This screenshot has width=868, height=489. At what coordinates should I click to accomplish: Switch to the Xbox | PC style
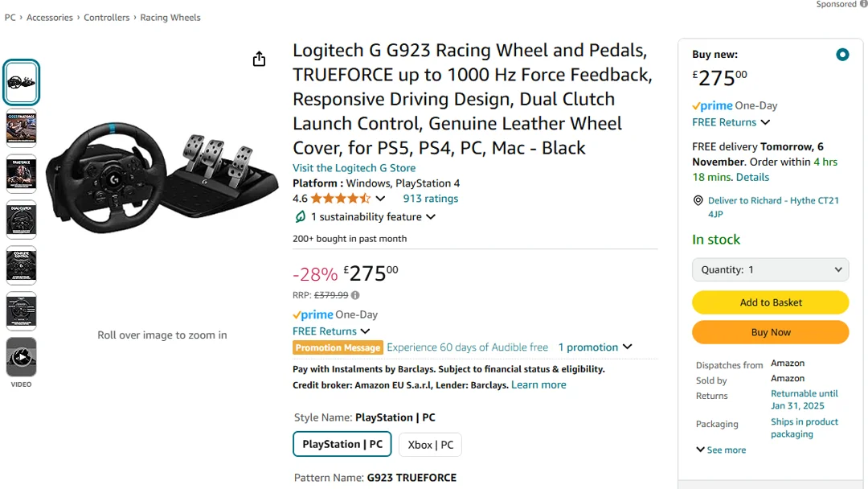coord(430,444)
